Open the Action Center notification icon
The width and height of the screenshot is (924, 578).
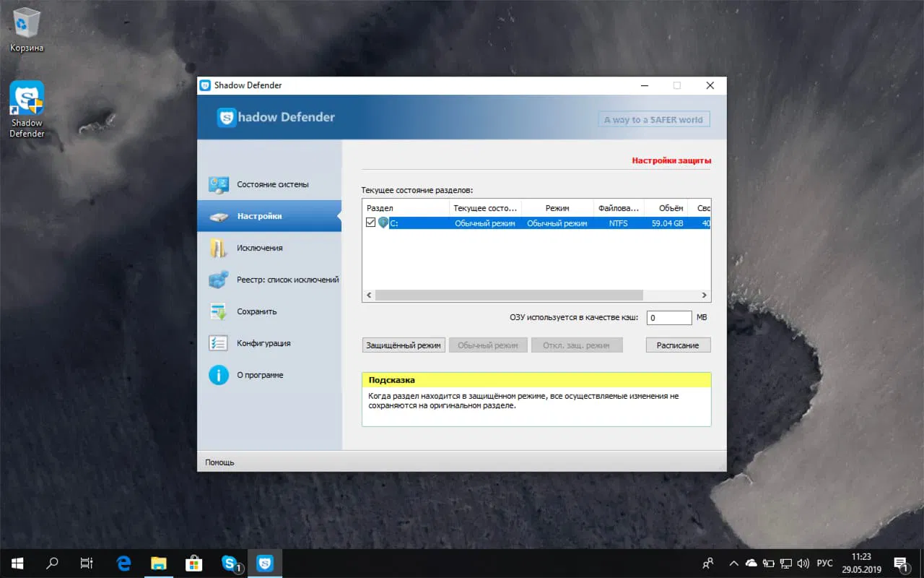[x=901, y=563]
